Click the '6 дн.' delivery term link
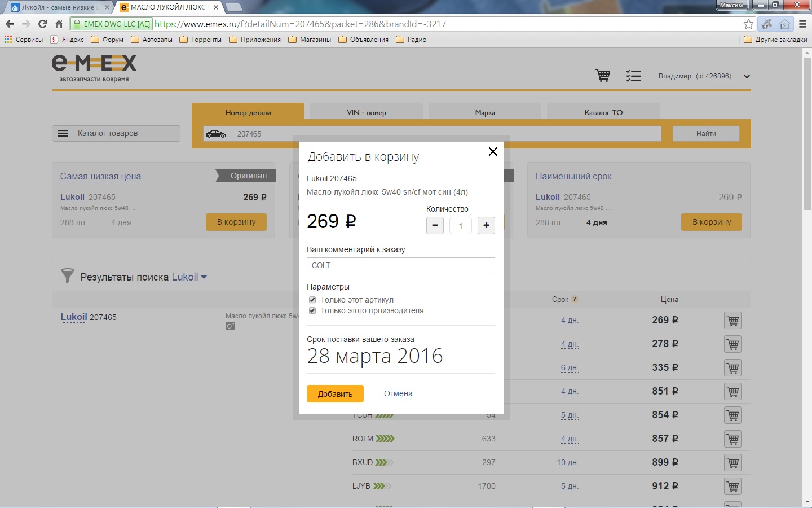 pos(570,368)
